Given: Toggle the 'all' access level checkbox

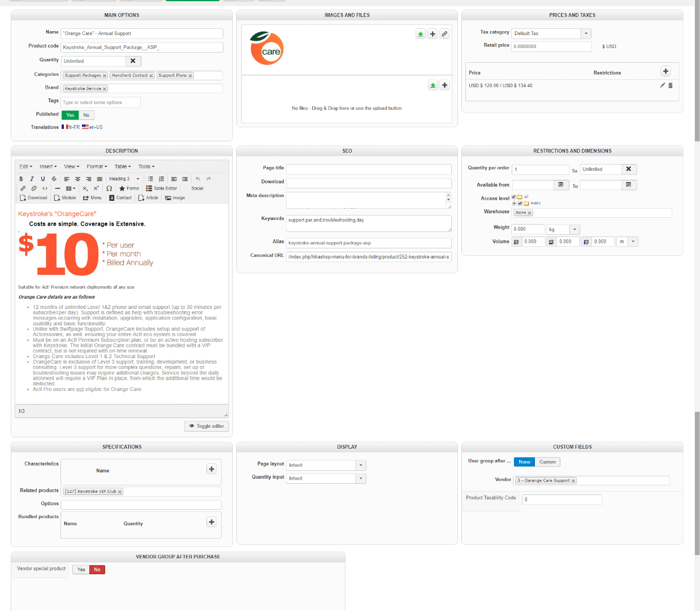Looking at the screenshot, I should 513,197.
